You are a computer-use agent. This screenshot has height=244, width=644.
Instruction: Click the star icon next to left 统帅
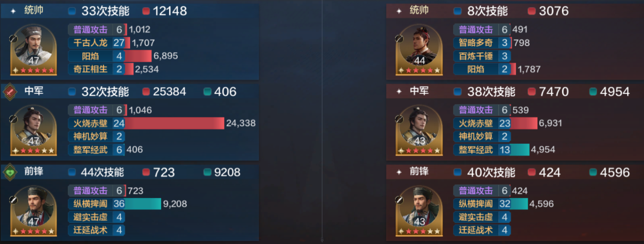(x=13, y=11)
